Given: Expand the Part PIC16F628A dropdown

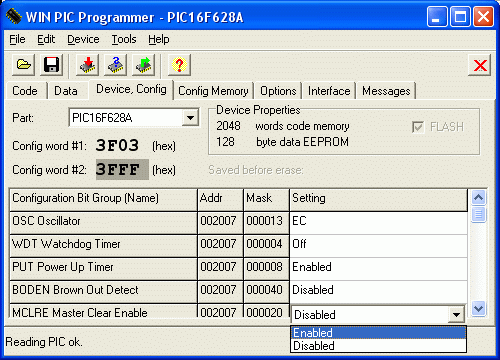Looking at the screenshot, I should pyautogui.click(x=190, y=118).
